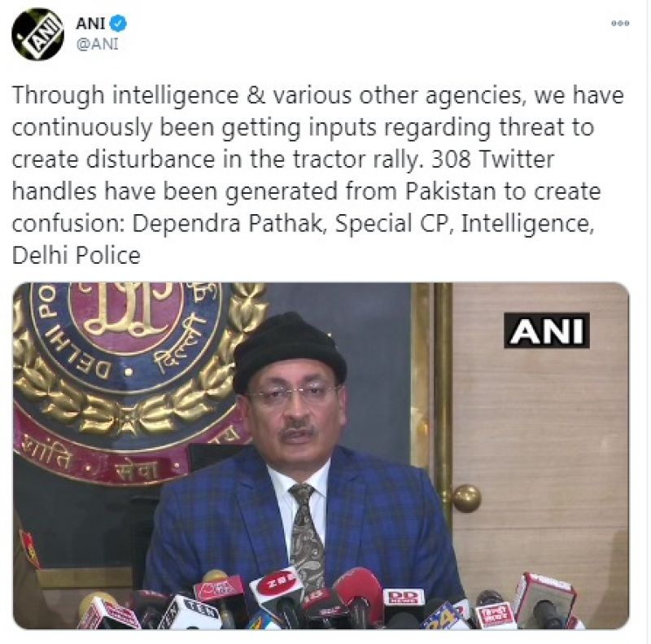Open the press conference photo
Screen dimensions: 651x644
pos(321,456)
